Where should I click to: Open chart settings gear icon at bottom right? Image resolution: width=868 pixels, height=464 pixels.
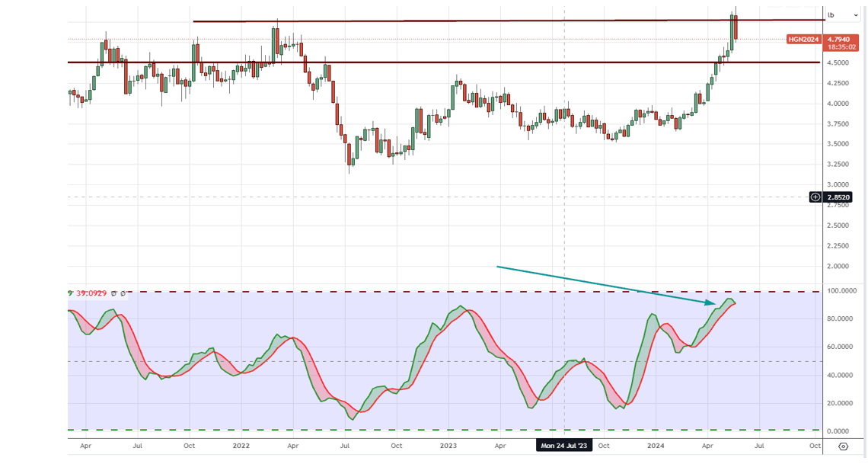click(x=843, y=446)
